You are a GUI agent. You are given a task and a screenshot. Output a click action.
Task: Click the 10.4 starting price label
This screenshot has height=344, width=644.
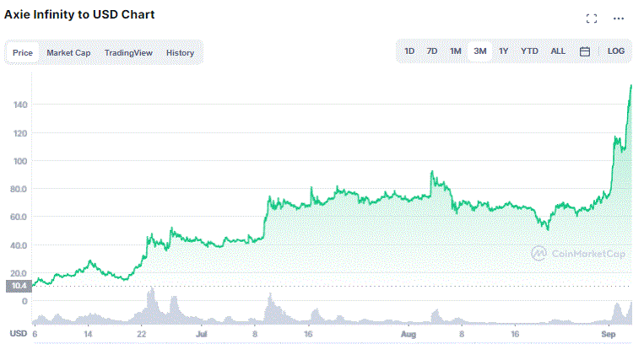(x=19, y=286)
